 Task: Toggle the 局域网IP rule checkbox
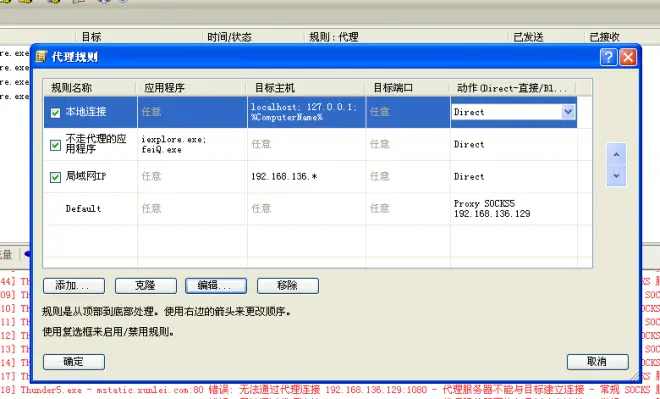pos(55,177)
